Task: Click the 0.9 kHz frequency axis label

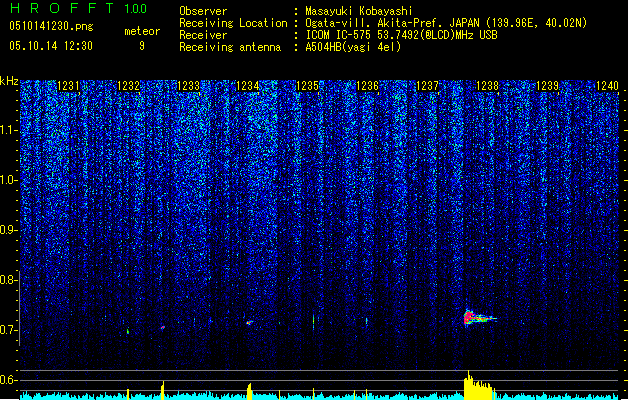Action: [x=9, y=230]
